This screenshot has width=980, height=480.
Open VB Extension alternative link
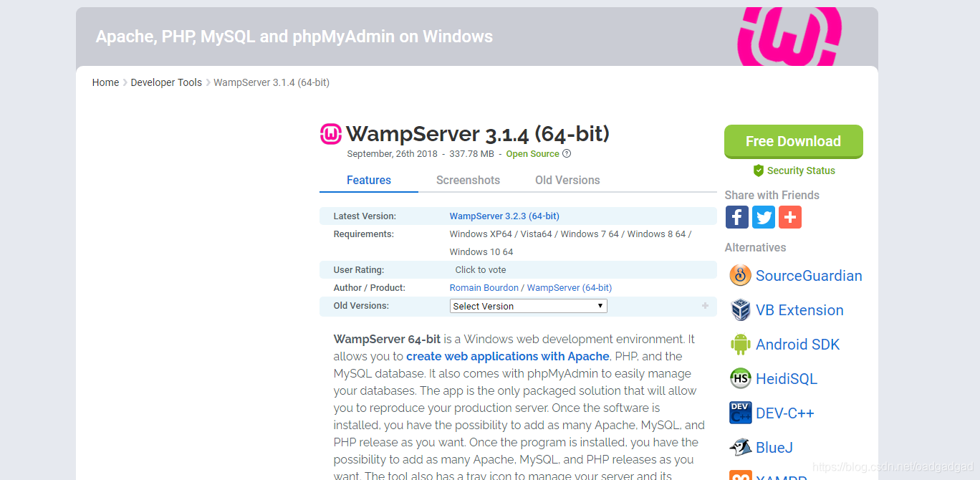tap(799, 310)
